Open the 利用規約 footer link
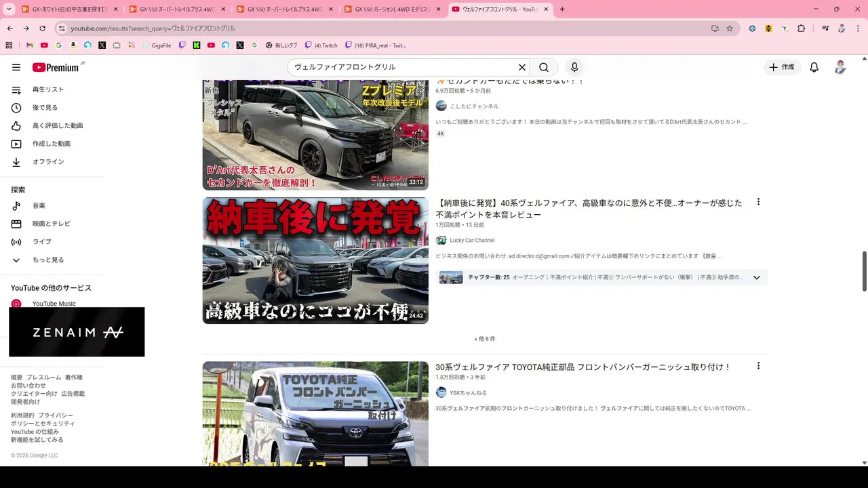The image size is (868, 488). (22, 415)
